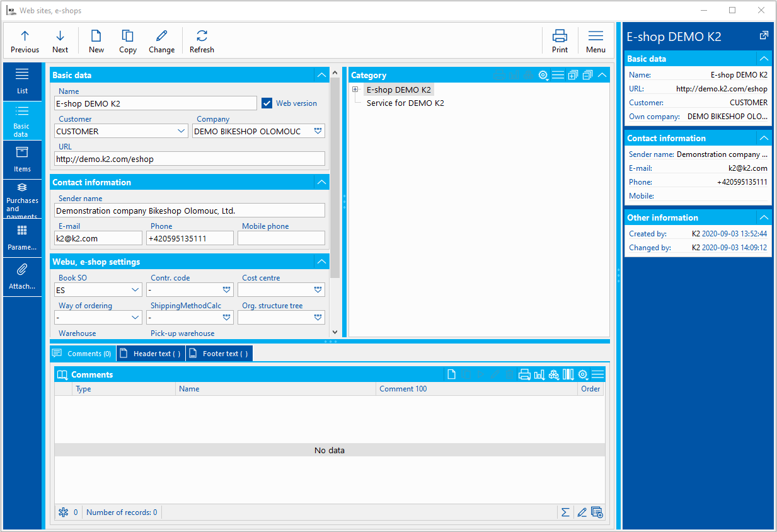
Task: Go to the Previous record
Action: (25, 41)
